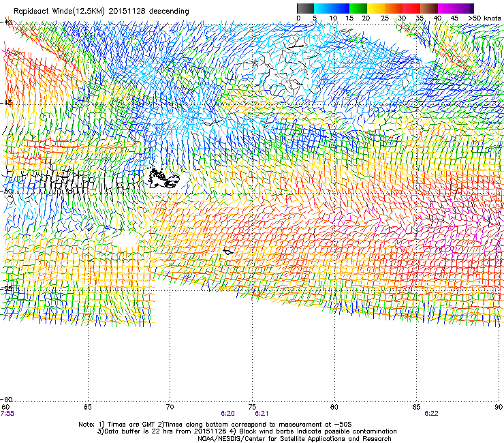The image size is (504, 443).
Task: Choose the red 30-35 knots legend swatch
Action: coord(411,8)
